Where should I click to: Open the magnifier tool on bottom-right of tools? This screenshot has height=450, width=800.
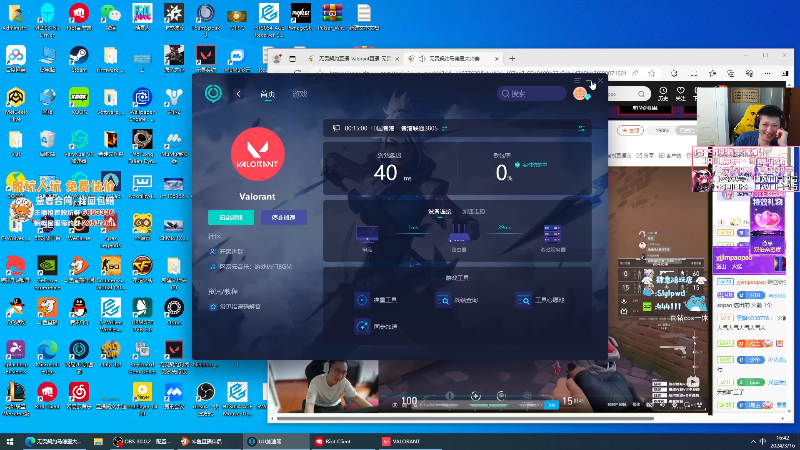[x=523, y=300]
